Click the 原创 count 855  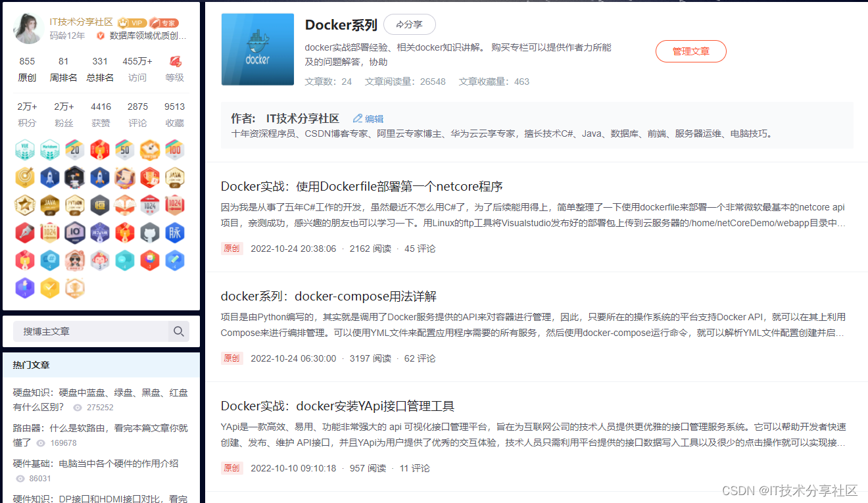tap(27, 61)
